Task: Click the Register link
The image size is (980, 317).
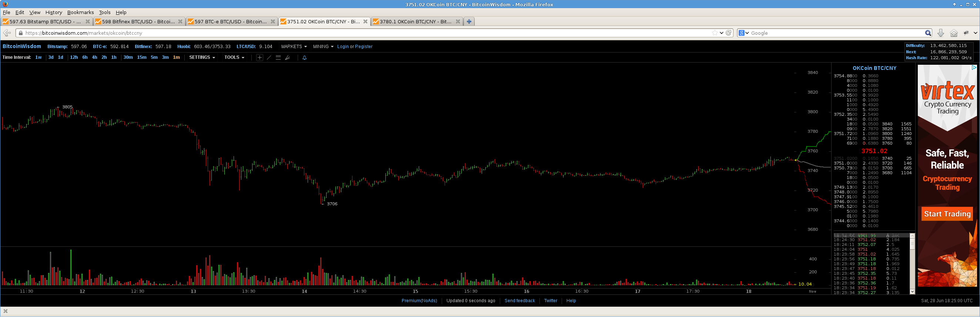Action: (x=363, y=47)
